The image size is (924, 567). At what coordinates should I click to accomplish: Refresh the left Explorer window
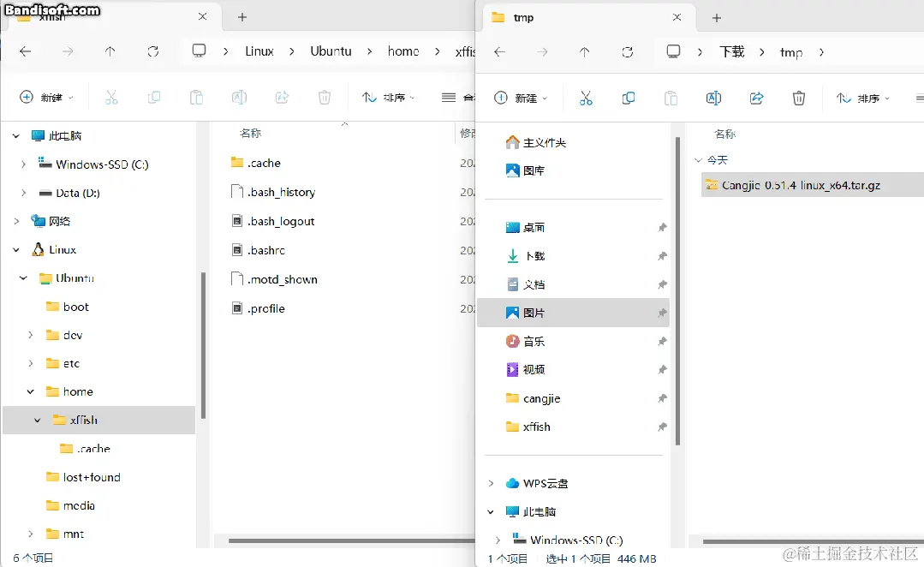(x=153, y=51)
